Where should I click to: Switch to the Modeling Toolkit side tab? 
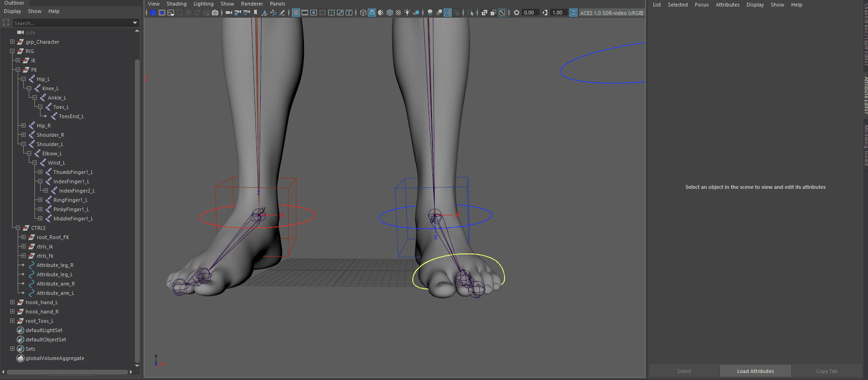click(x=866, y=145)
